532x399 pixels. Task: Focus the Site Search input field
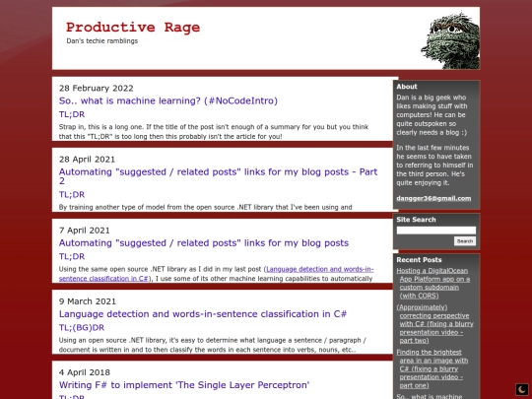436,231
